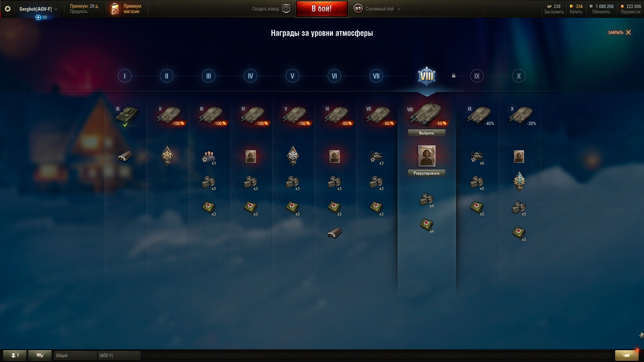
Task: Start battle with В бой! button
Action: 322,9
